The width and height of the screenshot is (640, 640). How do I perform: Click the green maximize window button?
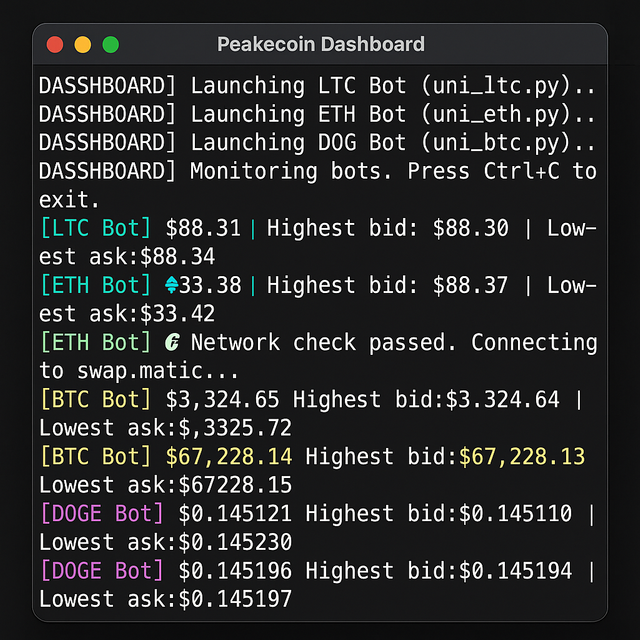[111, 44]
